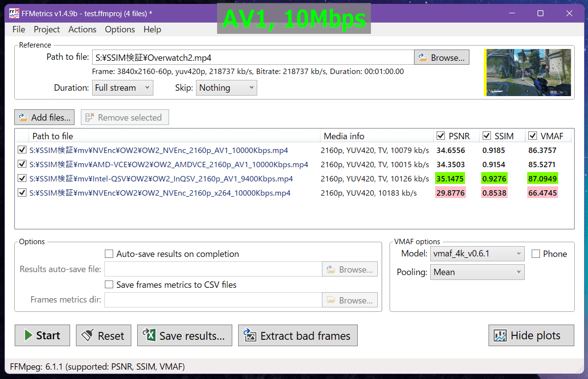Click the PSNR value 35.1475

pyautogui.click(x=450, y=178)
